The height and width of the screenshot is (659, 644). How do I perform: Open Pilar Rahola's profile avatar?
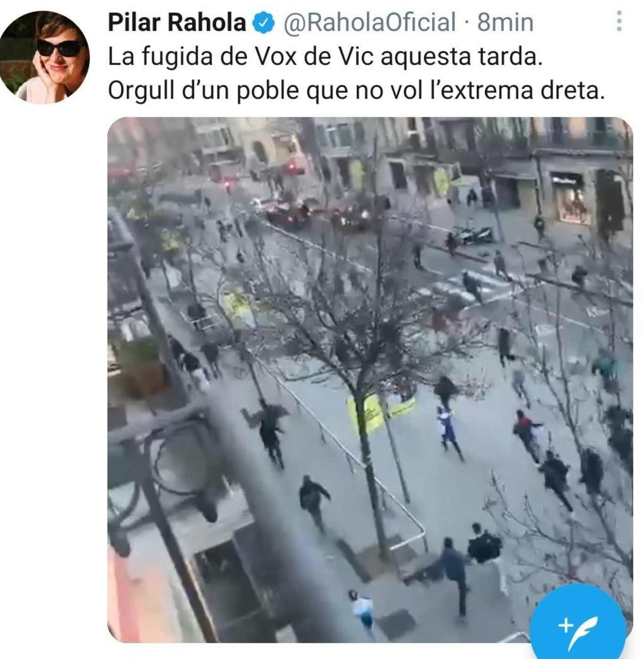(x=45, y=57)
